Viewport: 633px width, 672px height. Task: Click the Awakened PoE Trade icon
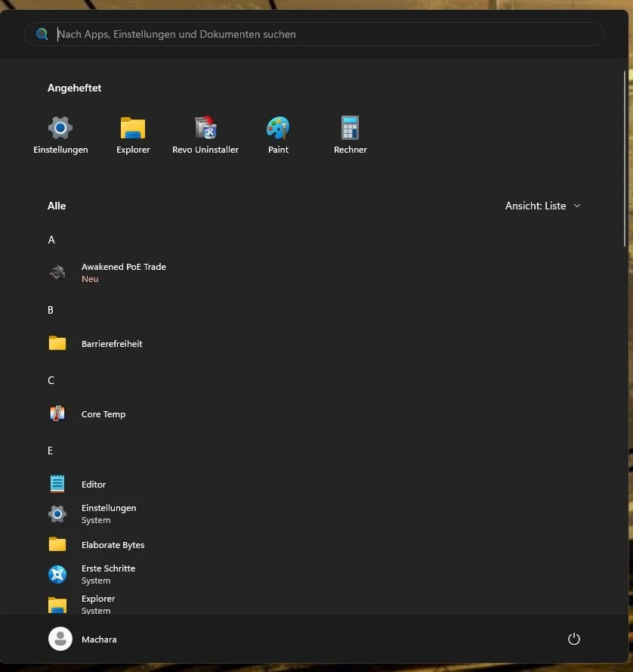click(x=57, y=273)
